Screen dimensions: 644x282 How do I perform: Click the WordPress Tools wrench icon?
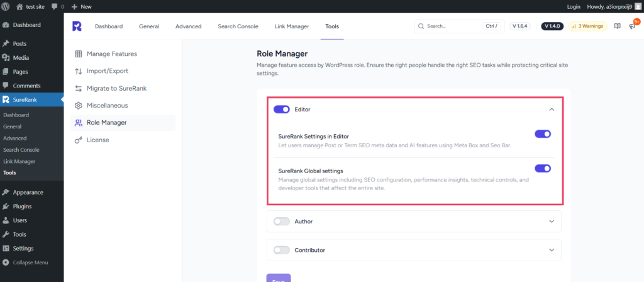click(6, 234)
